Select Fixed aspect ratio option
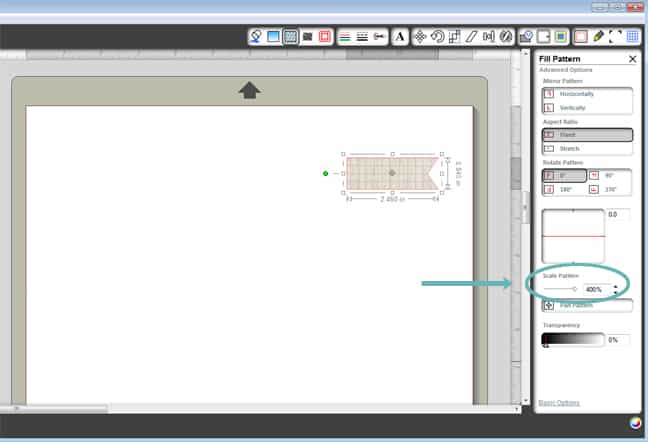Image resolution: width=648 pixels, height=442 pixels. (x=587, y=134)
